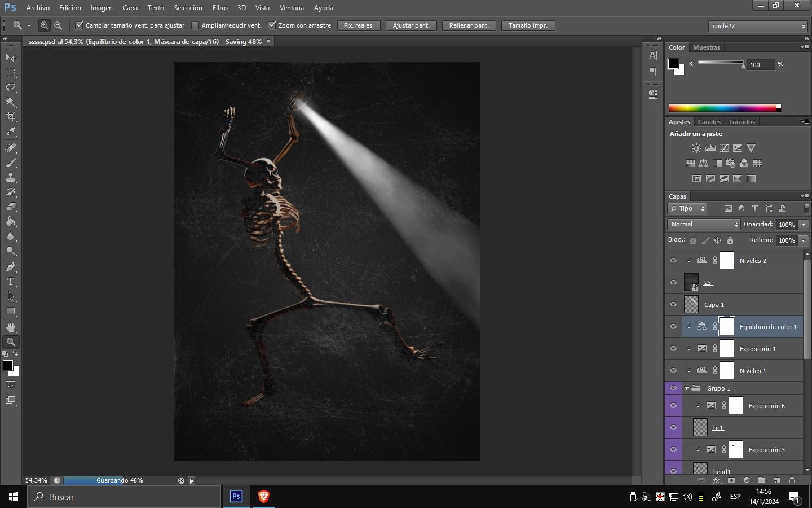Click the 'Píx. reales' button
The width and height of the screenshot is (812, 508).
tap(359, 25)
